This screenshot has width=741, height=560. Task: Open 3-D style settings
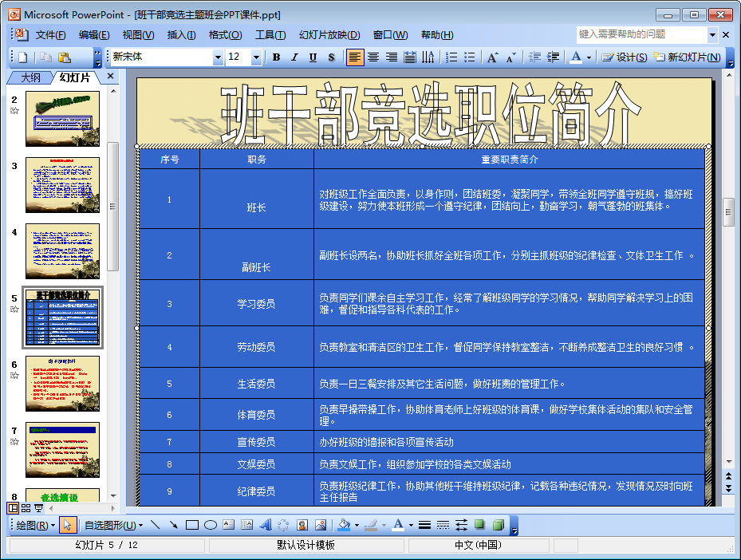(x=498, y=525)
